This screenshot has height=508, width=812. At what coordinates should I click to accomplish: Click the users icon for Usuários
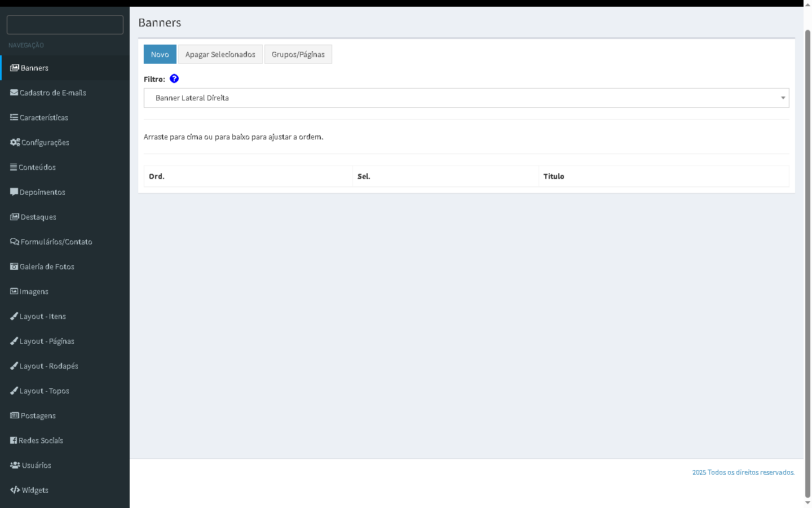(15, 465)
